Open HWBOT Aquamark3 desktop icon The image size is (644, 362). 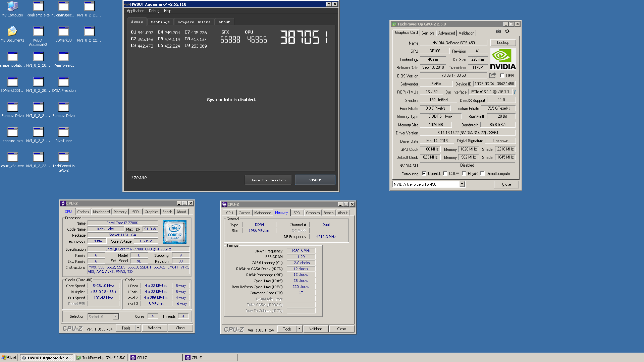38,36
